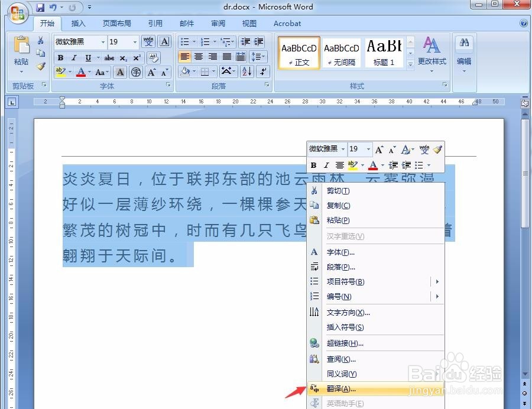This screenshot has height=409, width=532.
Task: Click the Office button logo
Action: [17, 13]
